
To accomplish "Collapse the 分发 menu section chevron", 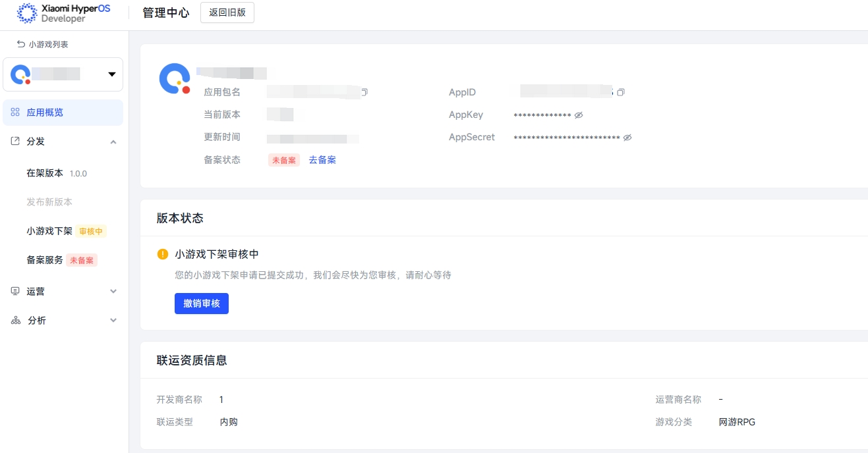I will pos(113,142).
